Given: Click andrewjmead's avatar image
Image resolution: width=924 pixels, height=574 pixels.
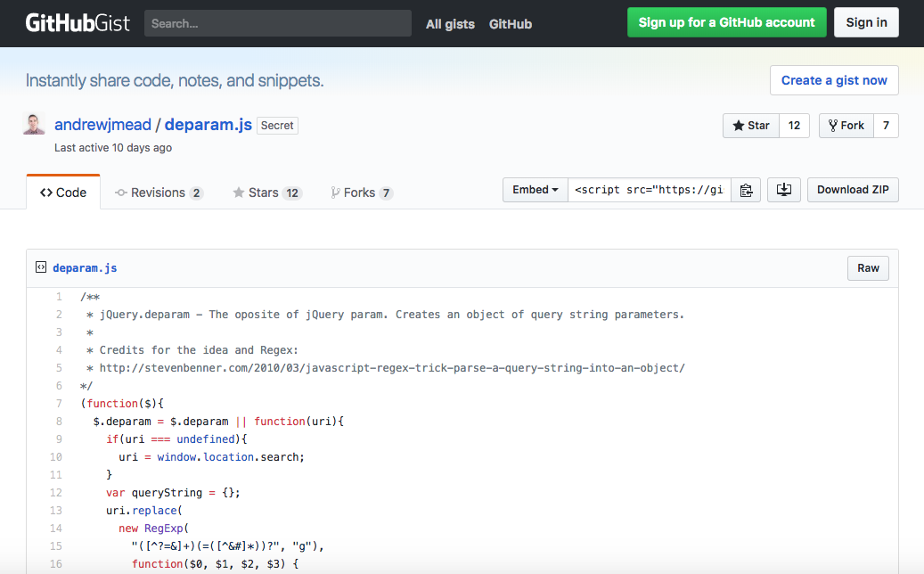Looking at the screenshot, I should [35, 125].
